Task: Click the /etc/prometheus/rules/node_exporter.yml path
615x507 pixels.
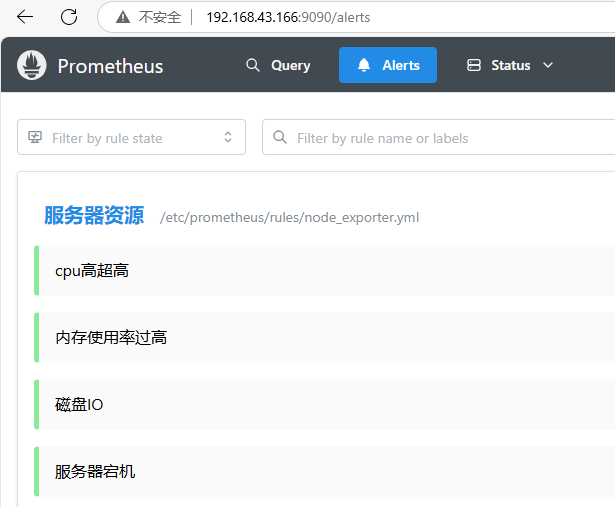Action: click(289, 217)
